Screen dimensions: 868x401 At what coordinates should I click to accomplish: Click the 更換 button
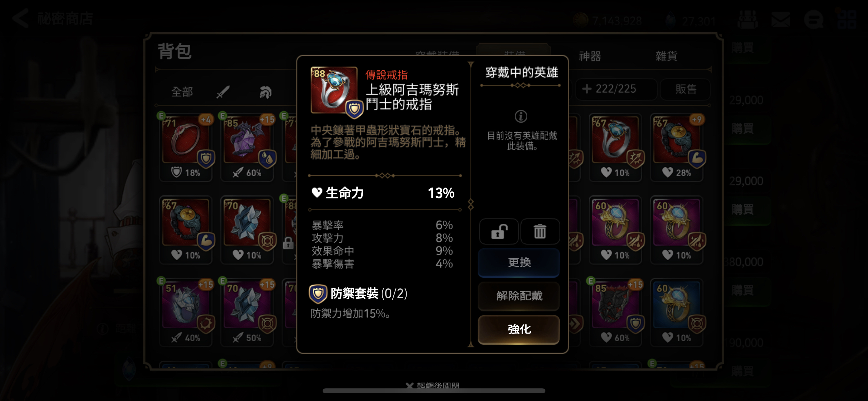tap(519, 262)
